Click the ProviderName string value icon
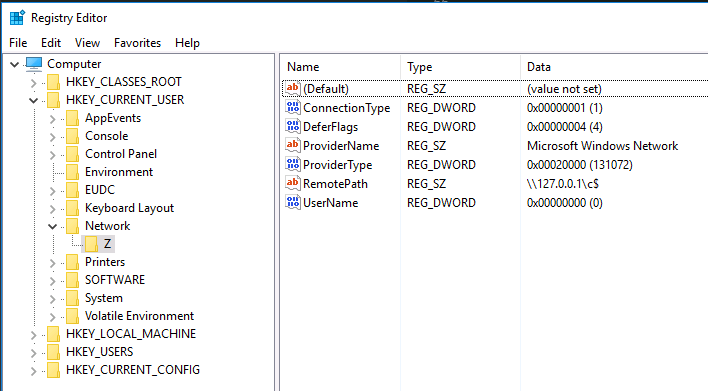The height and width of the screenshot is (391, 708). pos(293,145)
